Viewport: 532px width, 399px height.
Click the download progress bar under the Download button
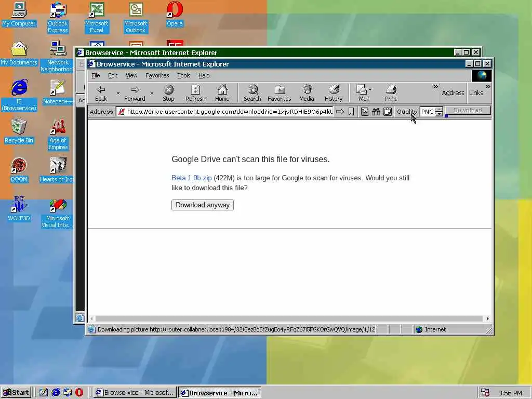pos(468,116)
